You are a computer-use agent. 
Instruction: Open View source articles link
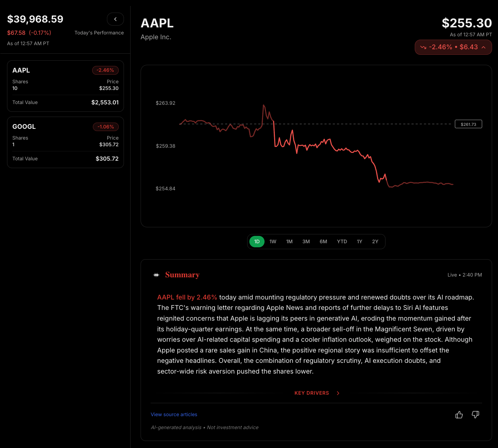(174, 414)
